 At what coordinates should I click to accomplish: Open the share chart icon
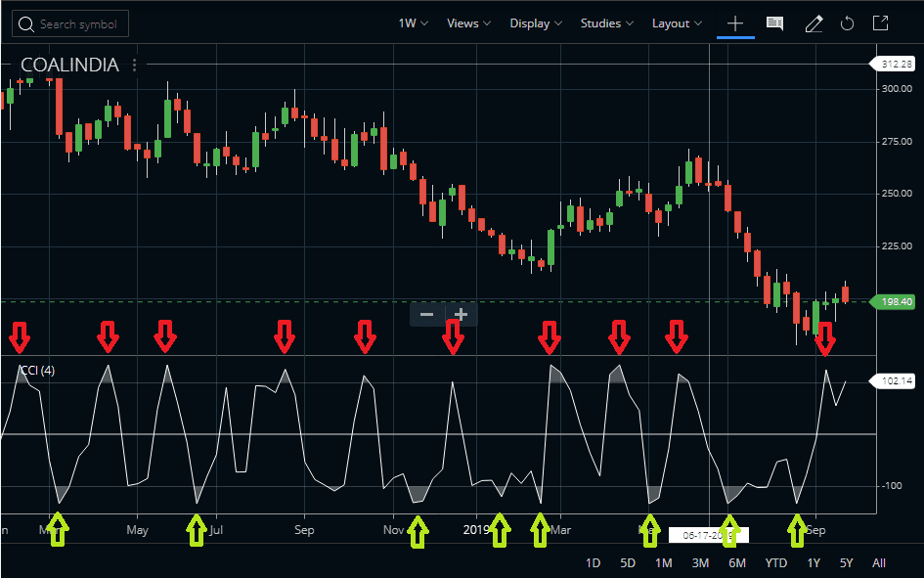click(880, 22)
